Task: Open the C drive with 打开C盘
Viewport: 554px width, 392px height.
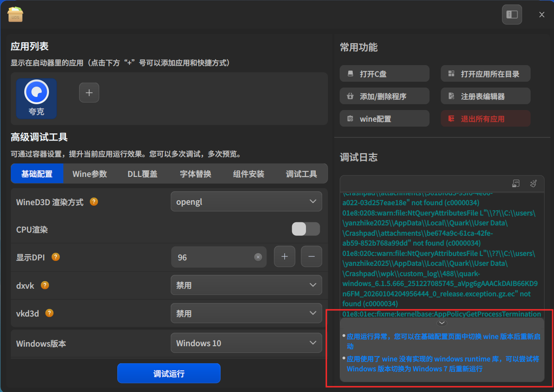Action: coord(385,74)
